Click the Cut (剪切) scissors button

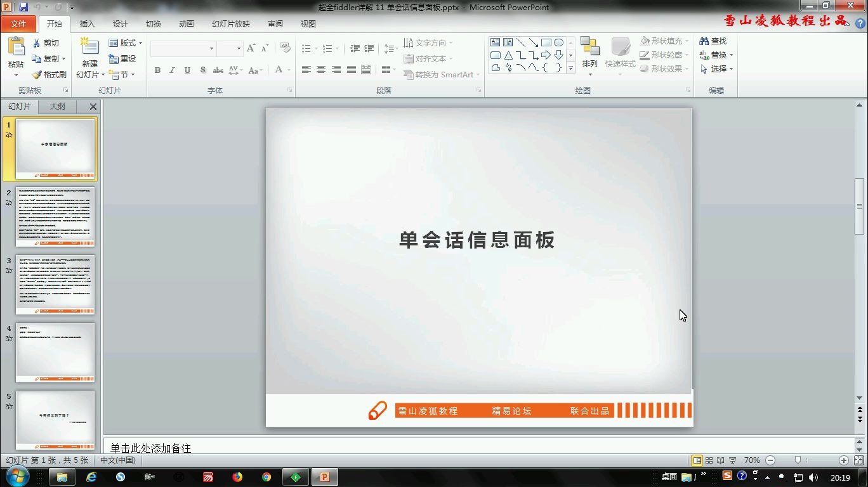(46, 43)
